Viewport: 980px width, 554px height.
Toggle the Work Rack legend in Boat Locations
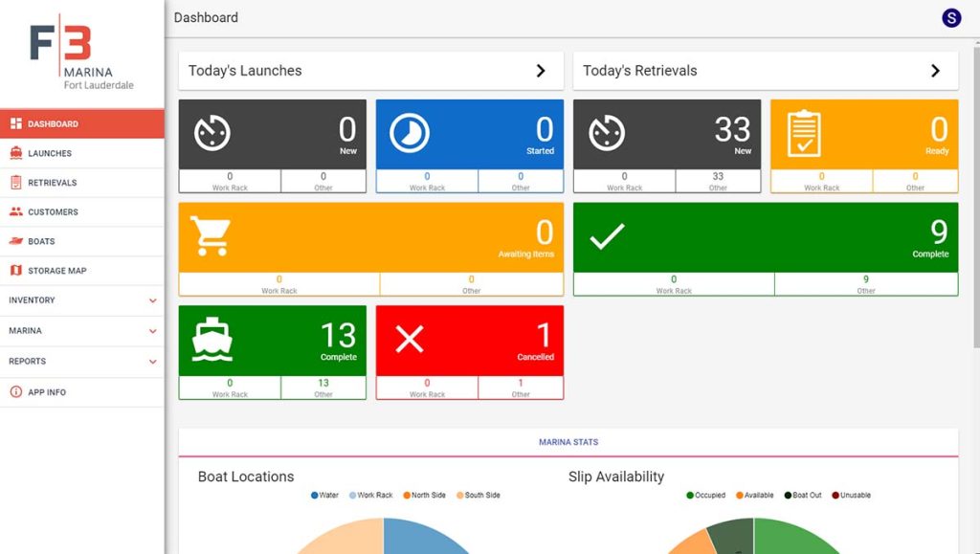(352, 495)
